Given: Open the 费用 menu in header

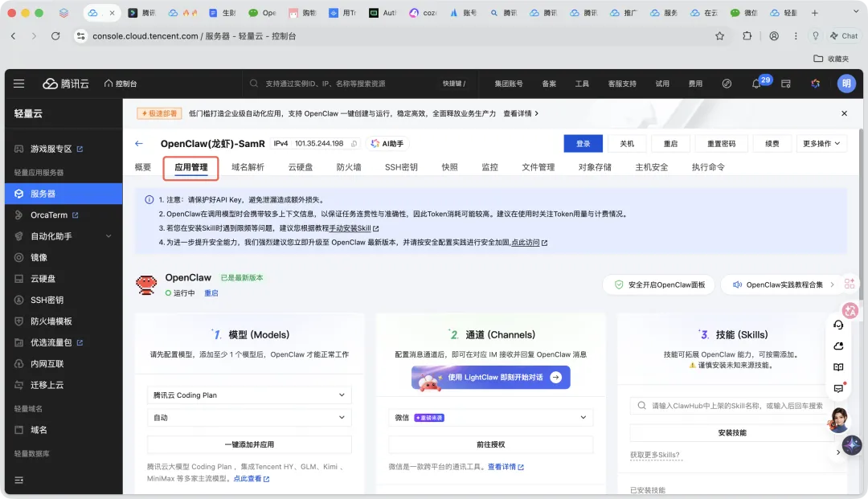Looking at the screenshot, I should 695,84.
